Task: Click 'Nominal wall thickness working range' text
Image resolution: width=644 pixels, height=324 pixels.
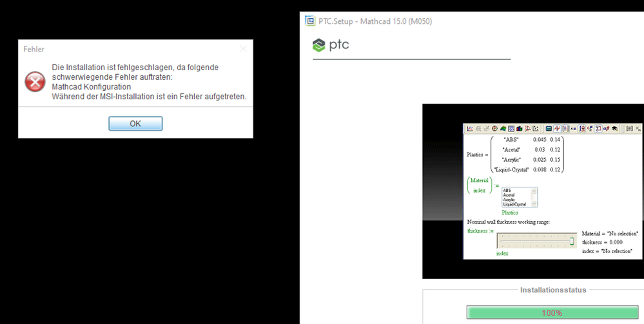Action: coord(509,222)
